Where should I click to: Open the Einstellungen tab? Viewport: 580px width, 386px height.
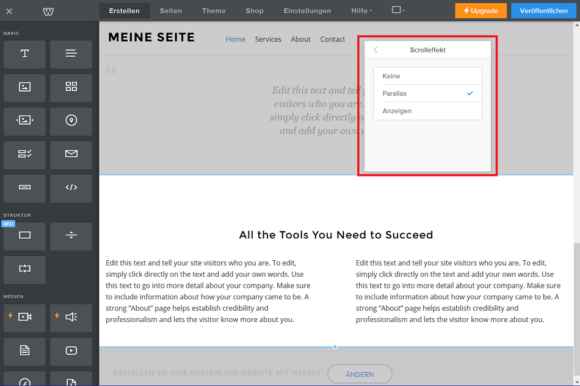(307, 11)
